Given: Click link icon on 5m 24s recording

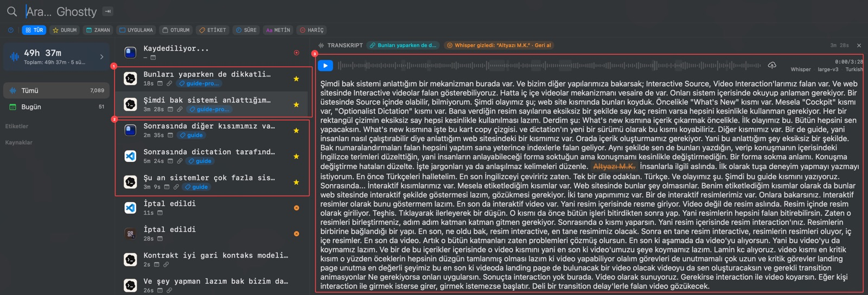Looking at the screenshot, I should [x=180, y=161].
